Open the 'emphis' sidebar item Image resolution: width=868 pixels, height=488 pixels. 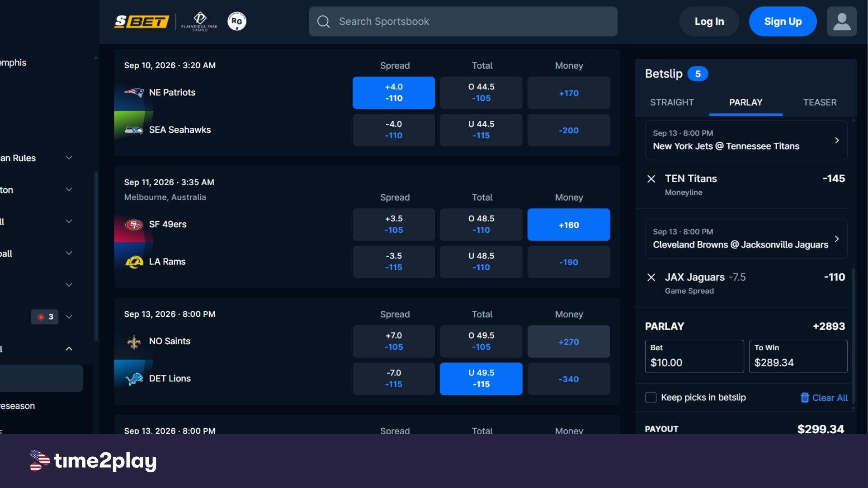tap(13, 63)
